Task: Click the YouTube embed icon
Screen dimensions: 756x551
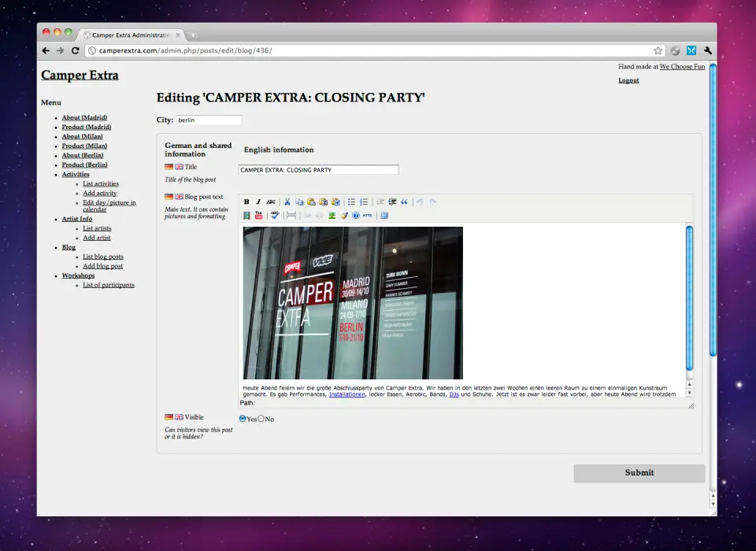Action: pos(259,216)
